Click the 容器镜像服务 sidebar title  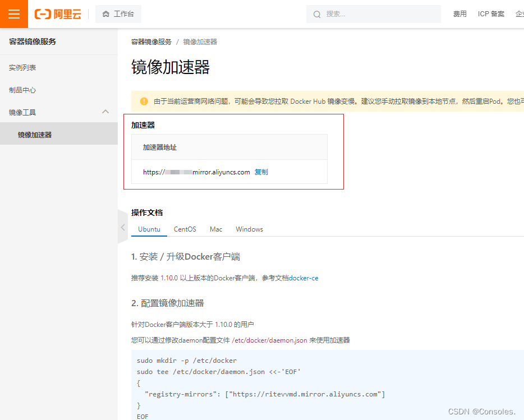point(33,41)
